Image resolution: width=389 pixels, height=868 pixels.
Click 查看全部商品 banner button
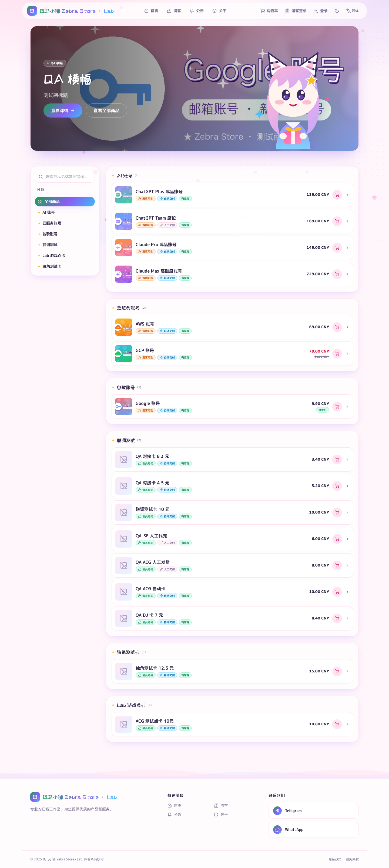(106, 110)
